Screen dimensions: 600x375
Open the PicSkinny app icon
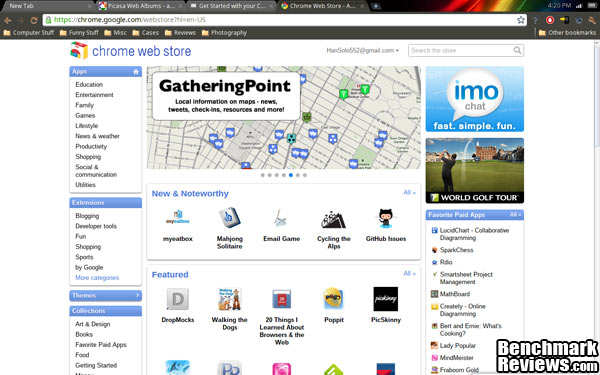click(x=385, y=299)
